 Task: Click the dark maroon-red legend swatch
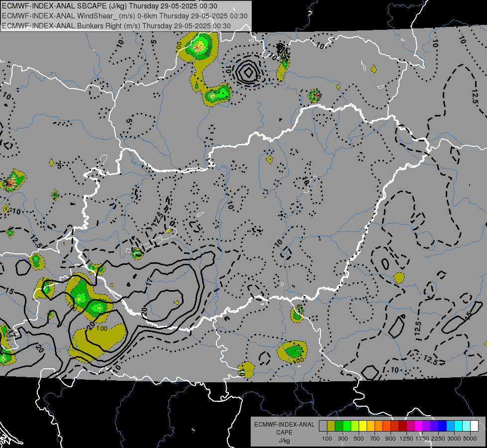coord(403,426)
